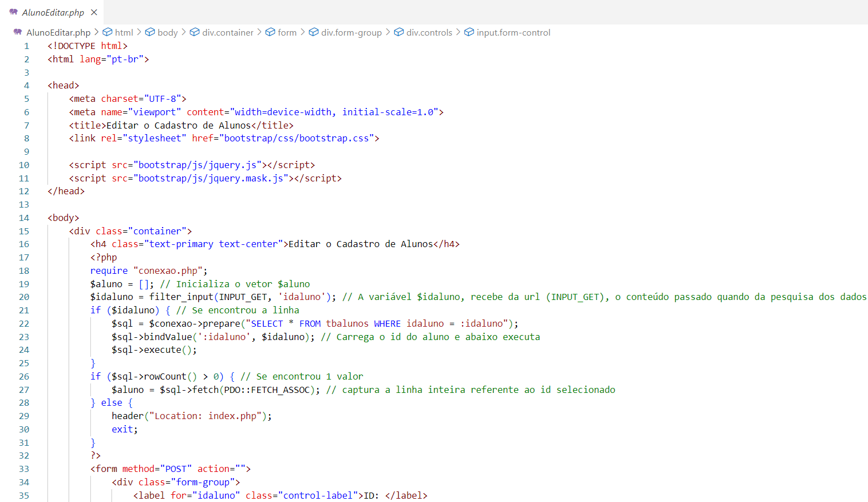Switch to the AlunoEditar.php tab
Image resolution: width=868 pixels, height=502 pixels.
[x=53, y=12]
